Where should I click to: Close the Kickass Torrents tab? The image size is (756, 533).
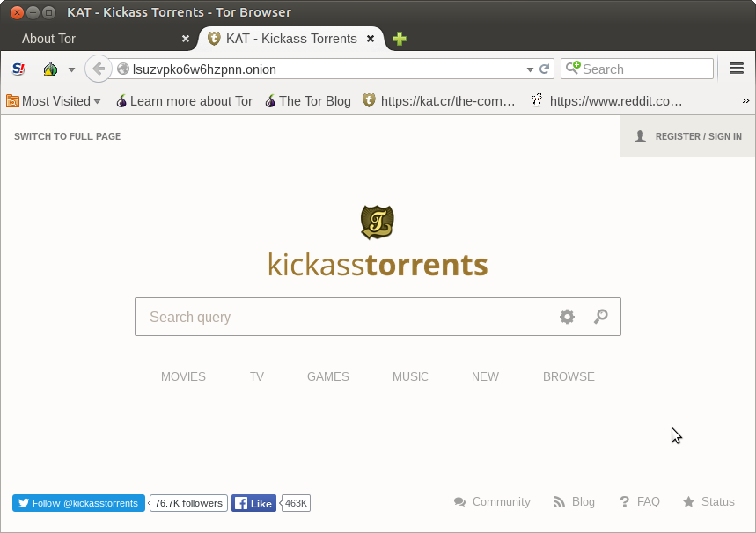(x=371, y=39)
